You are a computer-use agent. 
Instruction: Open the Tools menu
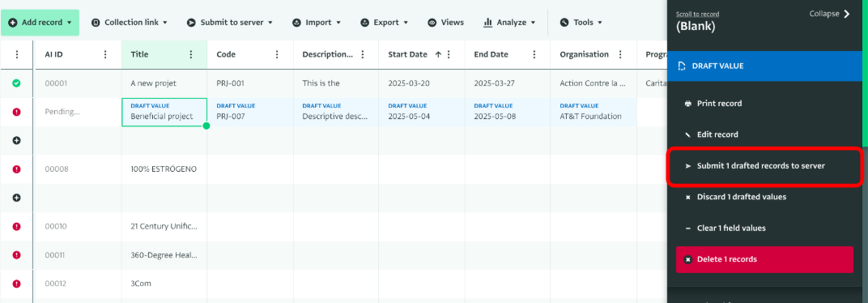pyautogui.click(x=581, y=23)
